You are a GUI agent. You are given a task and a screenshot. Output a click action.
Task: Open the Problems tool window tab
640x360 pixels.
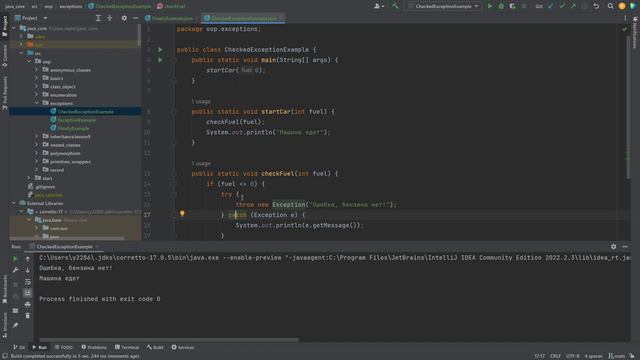93,347
